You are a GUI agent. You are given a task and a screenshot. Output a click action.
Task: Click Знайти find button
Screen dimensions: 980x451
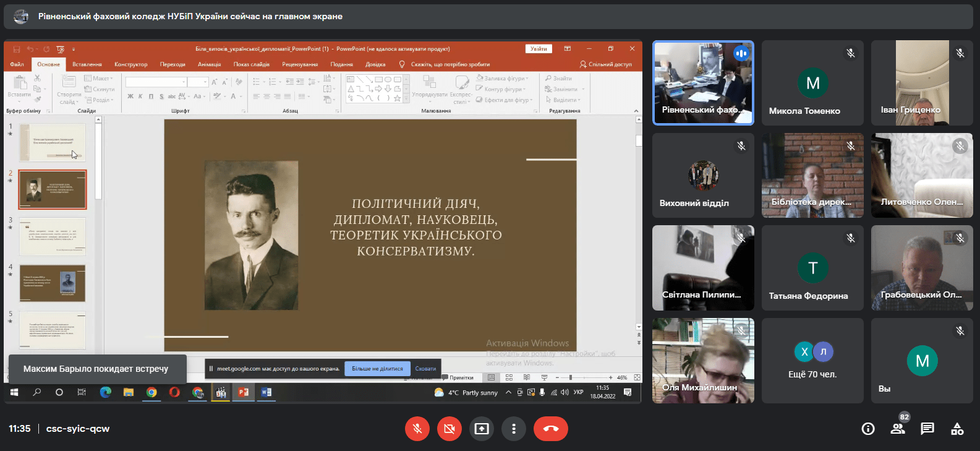coord(559,79)
